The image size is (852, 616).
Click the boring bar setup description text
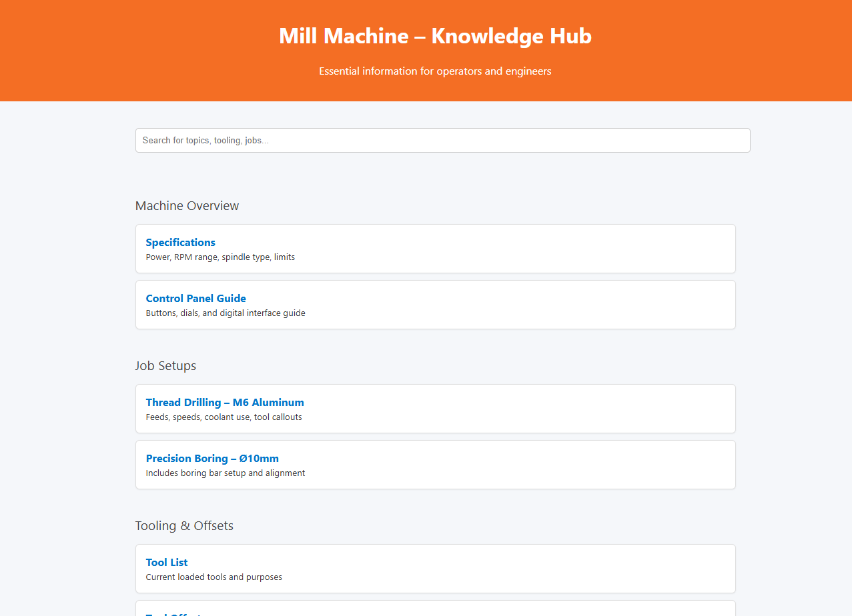tap(225, 473)
